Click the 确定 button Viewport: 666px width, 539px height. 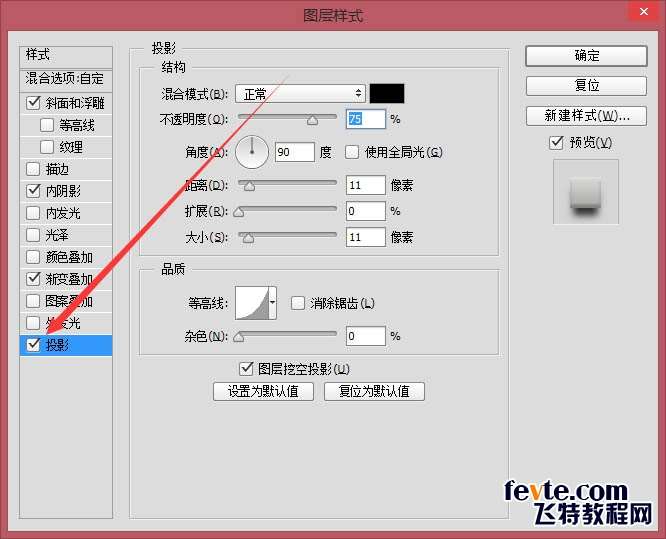(x=586, y=56)
